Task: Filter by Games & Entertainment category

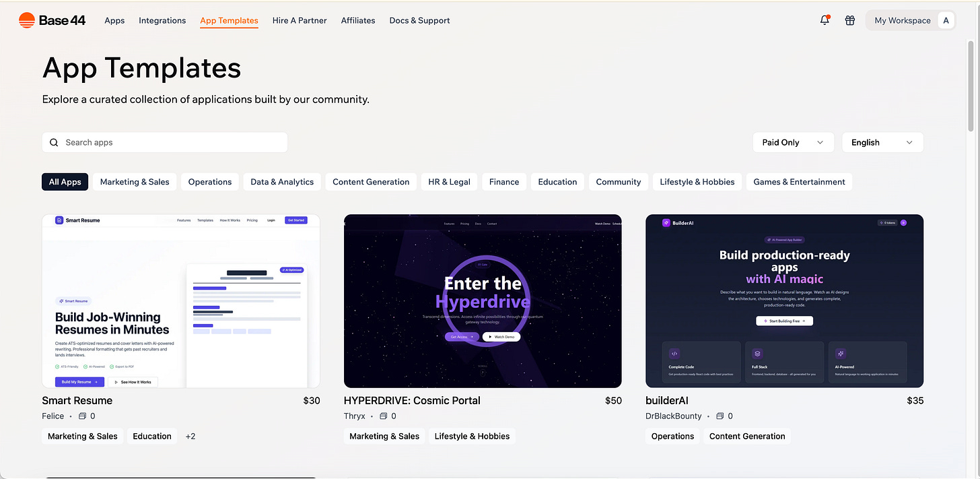Action: tap(799, 182)
